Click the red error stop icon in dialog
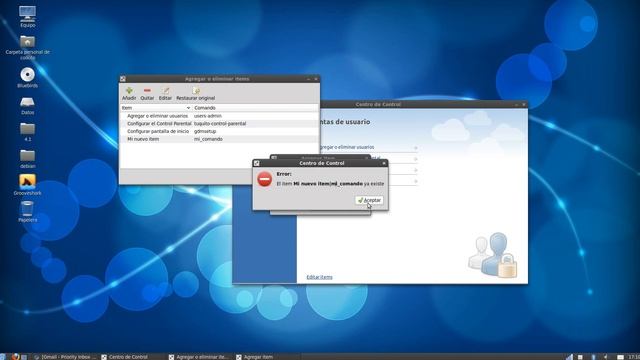 [x=264, y=179]
